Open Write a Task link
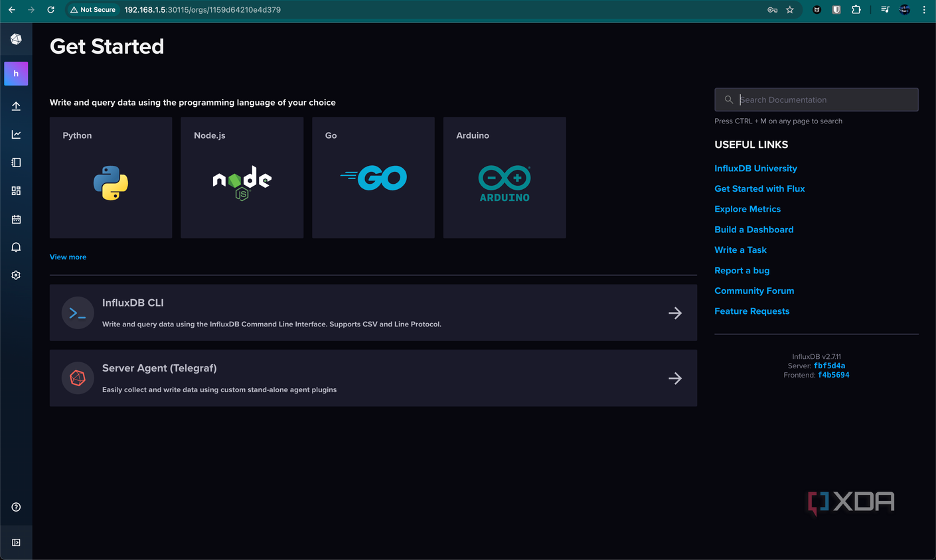 740,250
